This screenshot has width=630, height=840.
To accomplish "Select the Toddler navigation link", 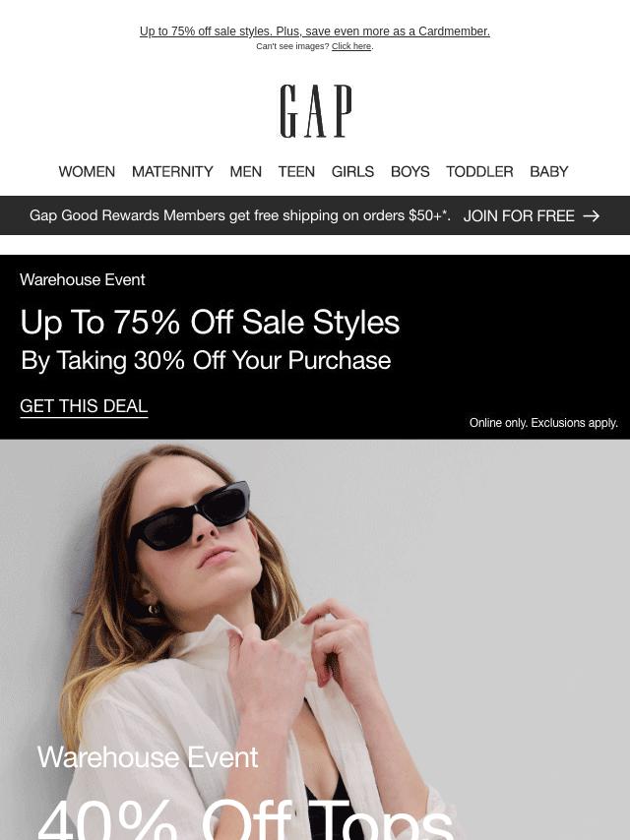I will tap(479, 171).
